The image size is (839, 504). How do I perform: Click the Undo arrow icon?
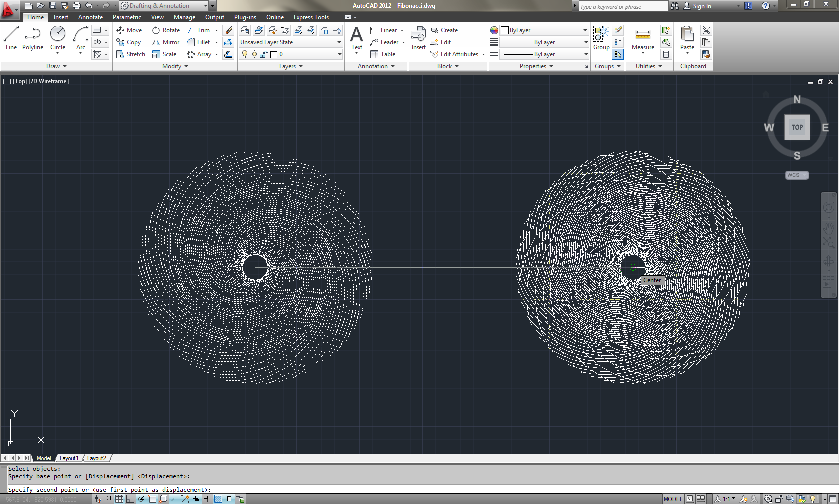(x=88, y=6)
